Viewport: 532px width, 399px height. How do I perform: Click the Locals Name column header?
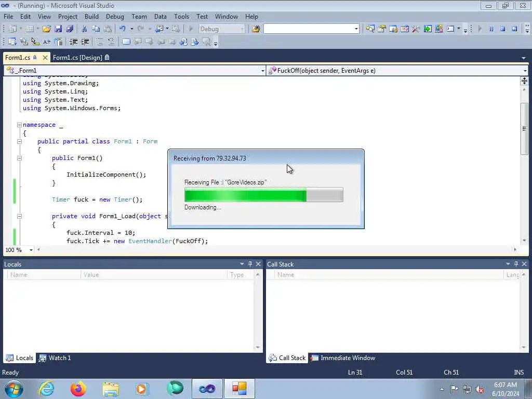point(44,275)
